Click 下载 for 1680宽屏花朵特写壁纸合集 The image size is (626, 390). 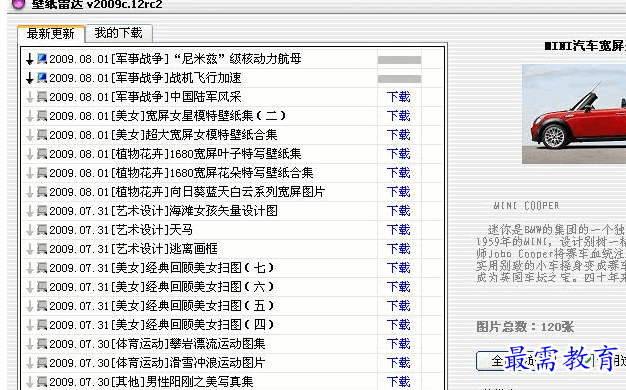click(x=398, y=173)
